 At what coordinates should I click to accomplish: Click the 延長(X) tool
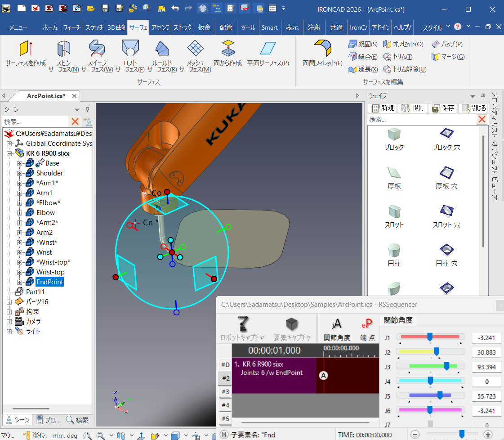click(x=363, y=69)
